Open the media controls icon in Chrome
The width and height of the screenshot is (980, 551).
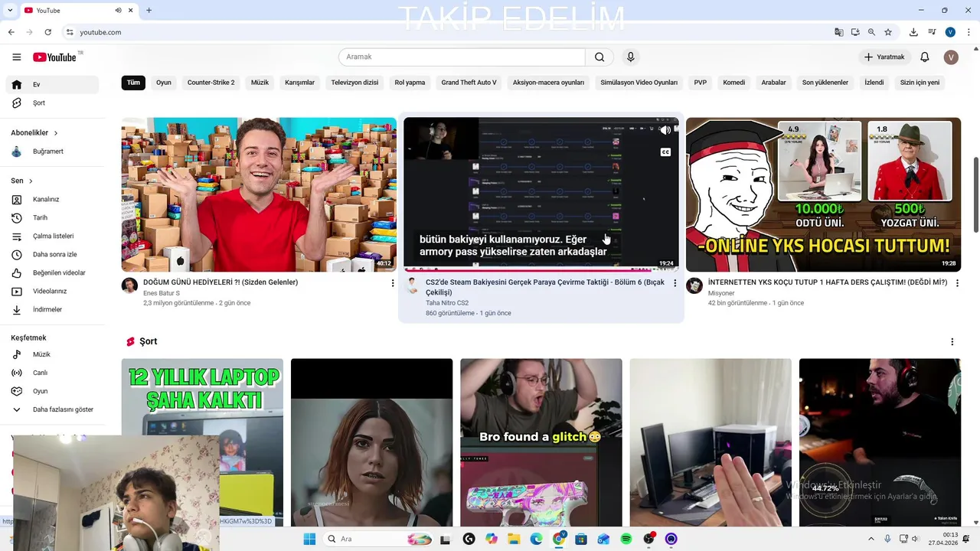(x=932, y=32)
